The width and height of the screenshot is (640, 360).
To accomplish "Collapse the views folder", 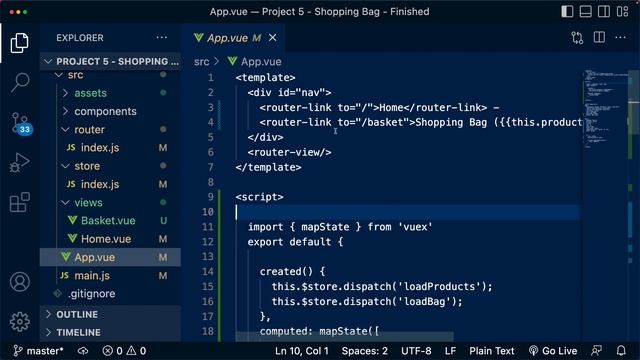I will click(x=110, y=202).
